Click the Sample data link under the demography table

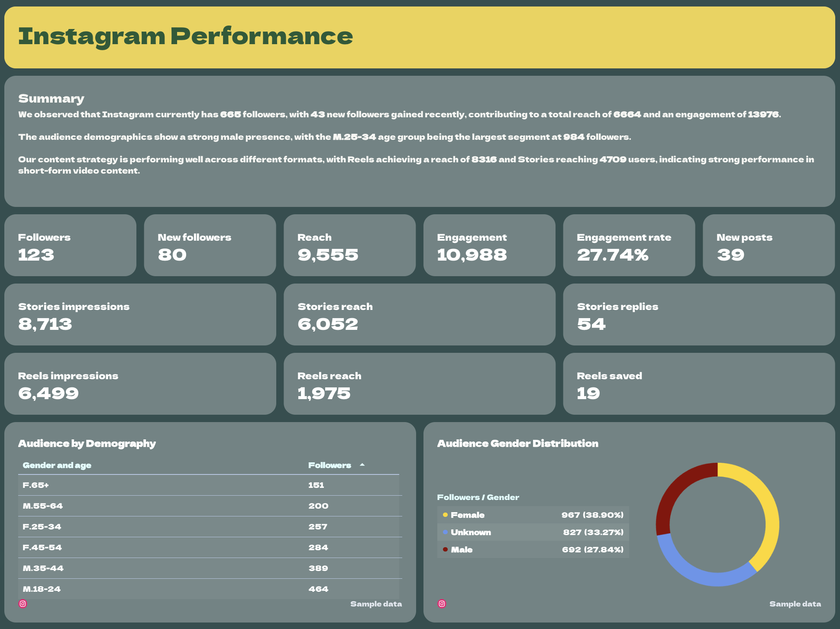375,603
